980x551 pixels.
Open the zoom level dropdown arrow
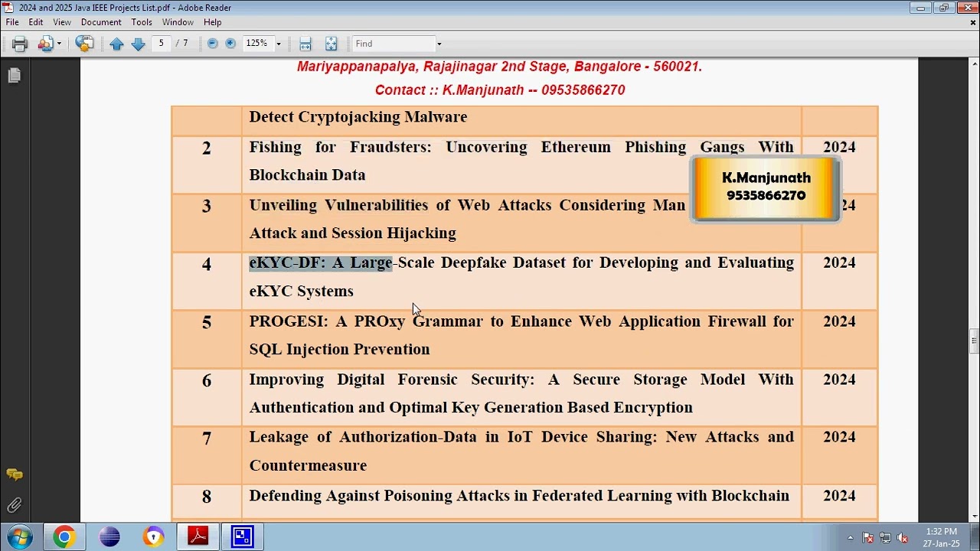click(278, 44)
